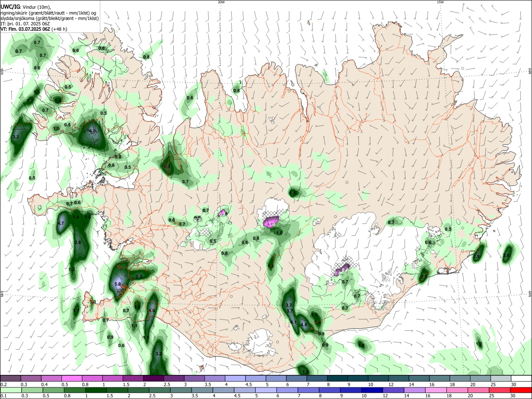Click the '15W' longitude label
This screenshot has width=532, height=399.
tap(440, 2)
